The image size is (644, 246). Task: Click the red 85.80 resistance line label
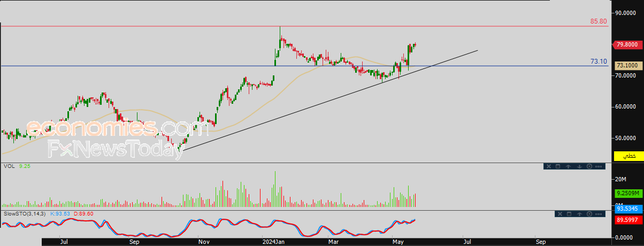coord(599,21)
